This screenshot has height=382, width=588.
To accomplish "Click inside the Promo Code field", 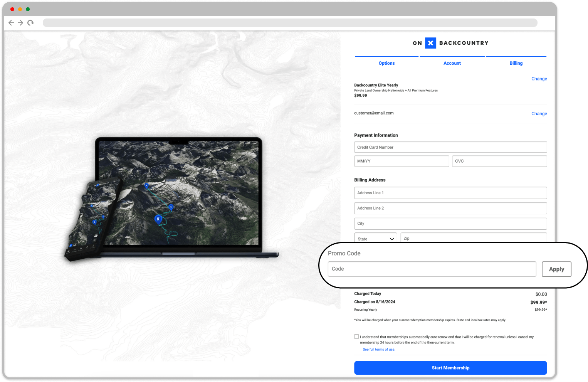I will point(432,269).
